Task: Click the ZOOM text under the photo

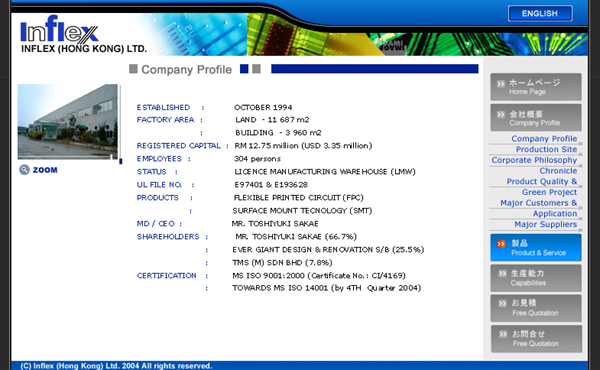Action: coord(45,170)
